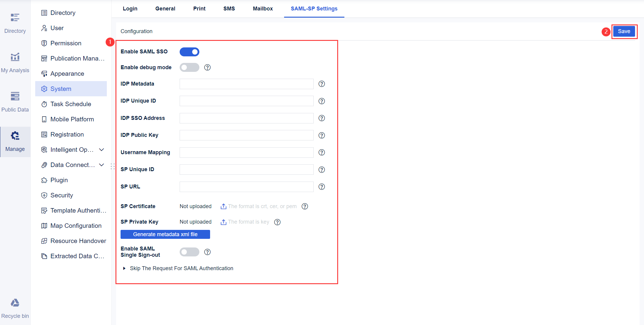Image resolution: width=644 pixels, height=325 pixels.
Task: Select the Task Schedule icon
Action: coord(44,104)
